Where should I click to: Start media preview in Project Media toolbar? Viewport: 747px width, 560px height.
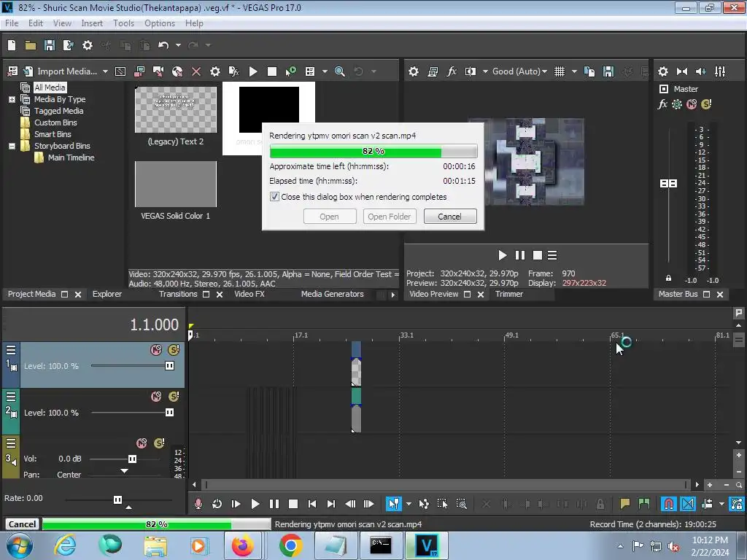pos(253,71)
